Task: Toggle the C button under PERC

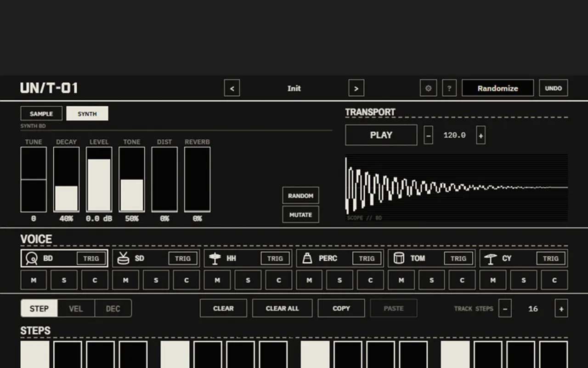Action: (370, 280)
